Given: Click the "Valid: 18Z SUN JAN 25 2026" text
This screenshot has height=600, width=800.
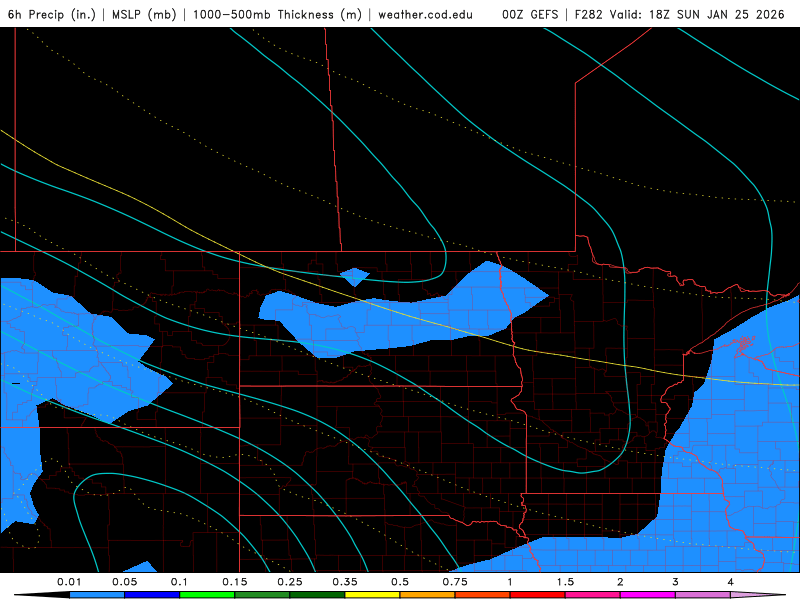Looking at the screenshot, I should 697,14.
